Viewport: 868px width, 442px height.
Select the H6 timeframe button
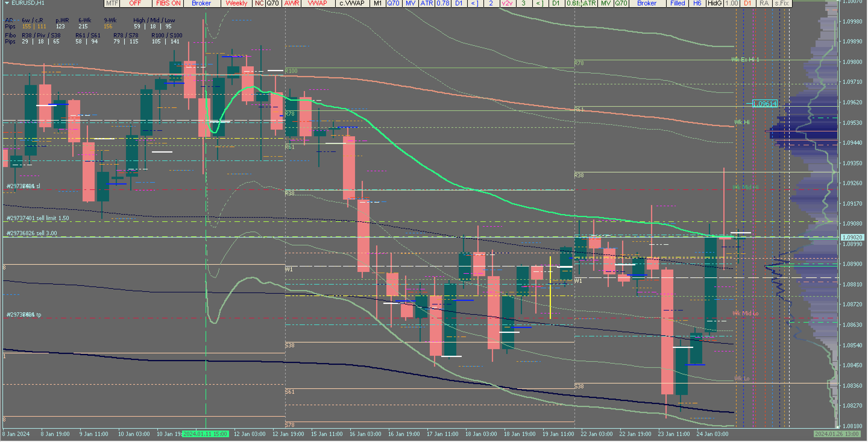tap(697, 3)
